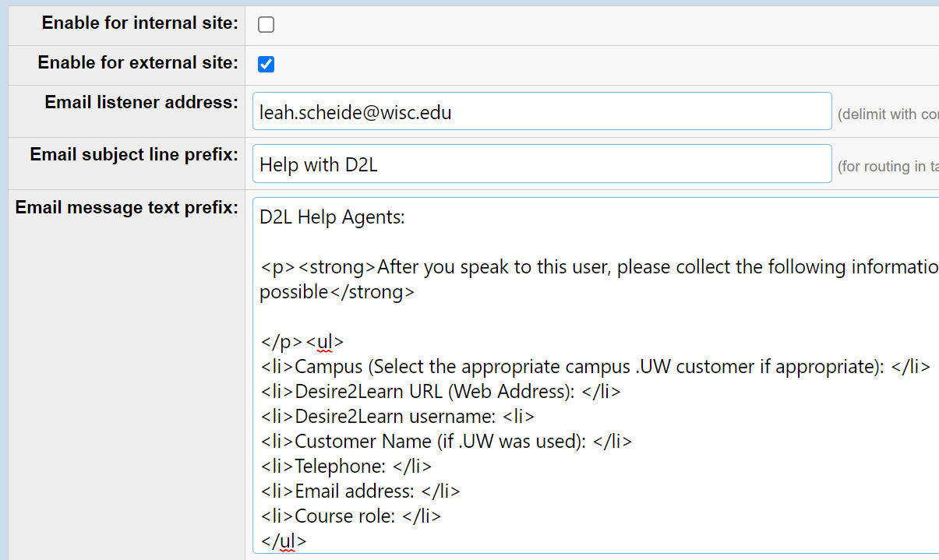This screenshot has height=560, width=939.
Task: Click the 'possible</strong>' line in textarea
Action: click(337, 292)
